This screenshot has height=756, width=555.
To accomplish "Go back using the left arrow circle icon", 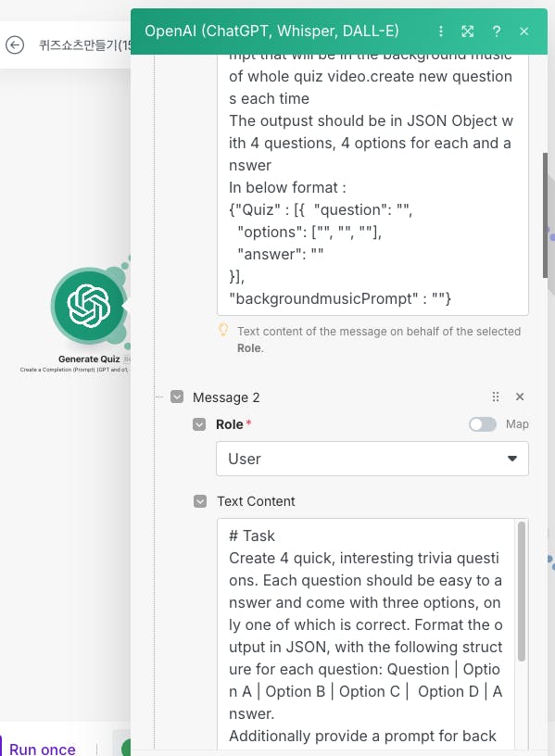I will tap(15, 45).
